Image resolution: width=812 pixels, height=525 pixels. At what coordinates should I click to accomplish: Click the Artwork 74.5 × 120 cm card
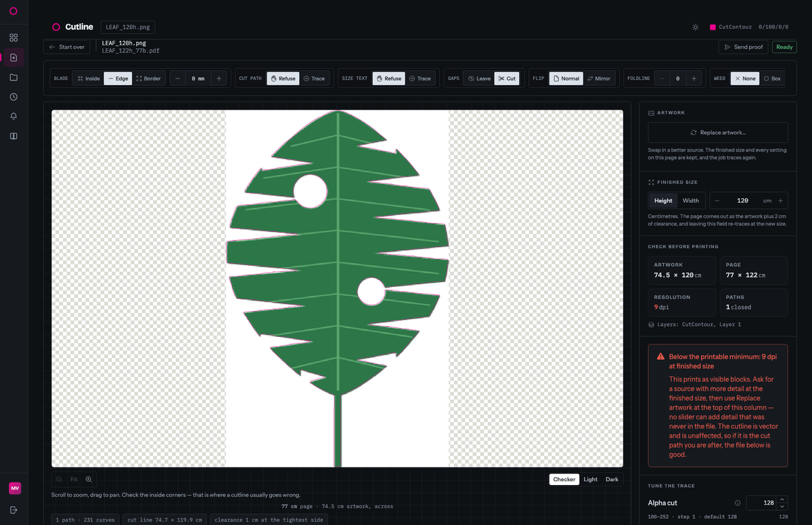[682, 270]
